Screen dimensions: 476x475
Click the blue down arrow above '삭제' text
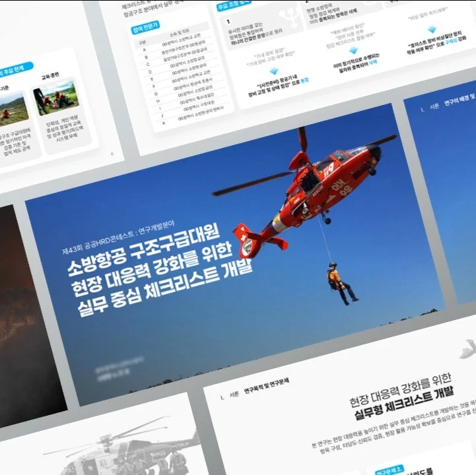pyautogui.click(x=353, y=50)
